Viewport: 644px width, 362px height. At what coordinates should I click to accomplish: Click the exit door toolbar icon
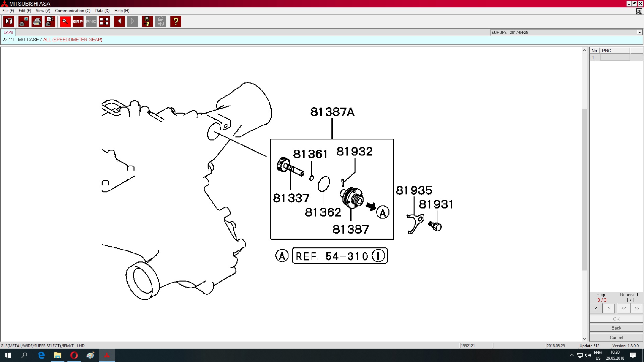click(9, 21)
